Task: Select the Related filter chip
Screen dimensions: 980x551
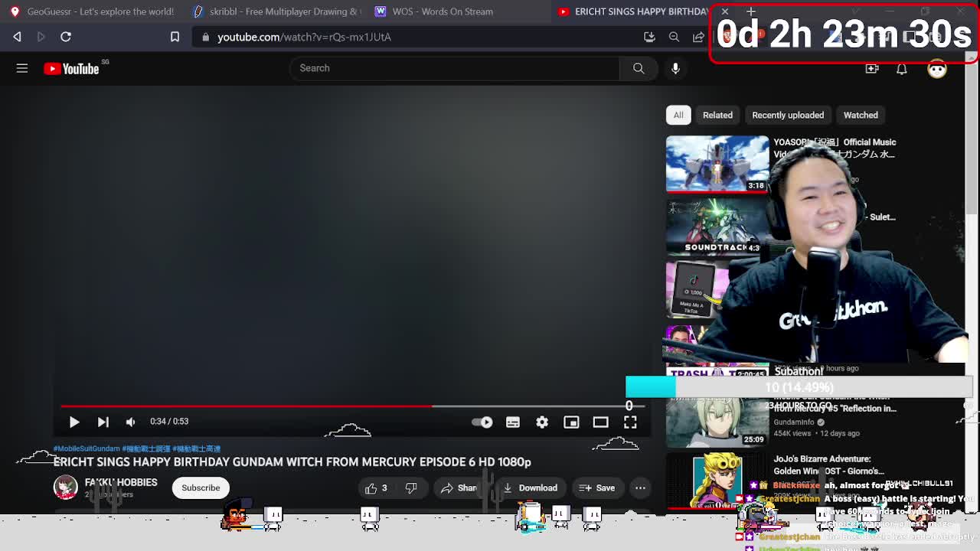Action: tap(717, 115)
